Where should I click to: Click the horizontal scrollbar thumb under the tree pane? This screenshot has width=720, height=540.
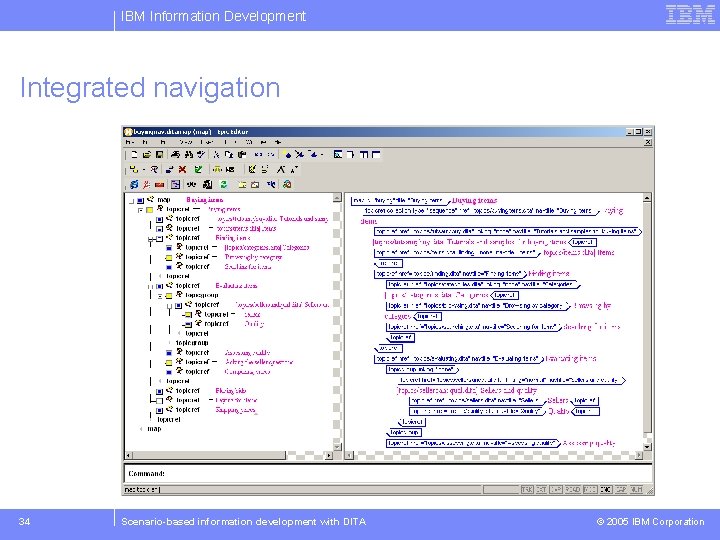click(209, 456)
